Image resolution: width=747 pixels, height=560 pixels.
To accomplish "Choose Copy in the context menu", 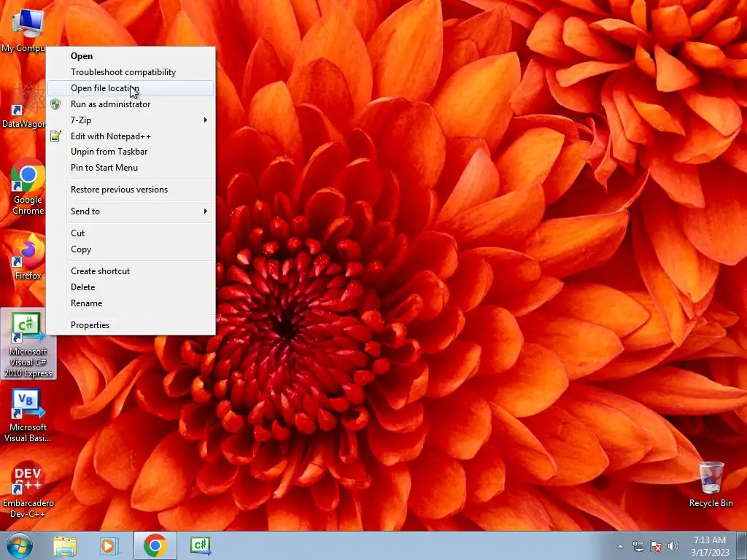I will click(x=131, y=249).
